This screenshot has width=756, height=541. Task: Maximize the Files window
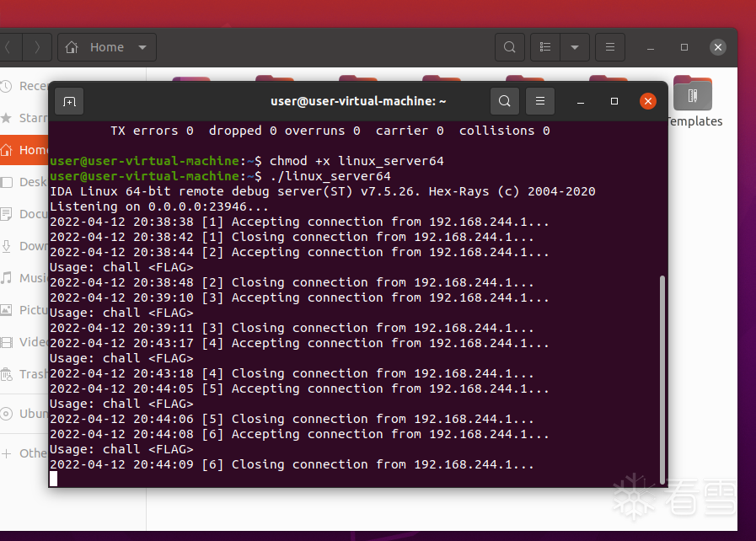pyautogui.click(x=684, y=47)
